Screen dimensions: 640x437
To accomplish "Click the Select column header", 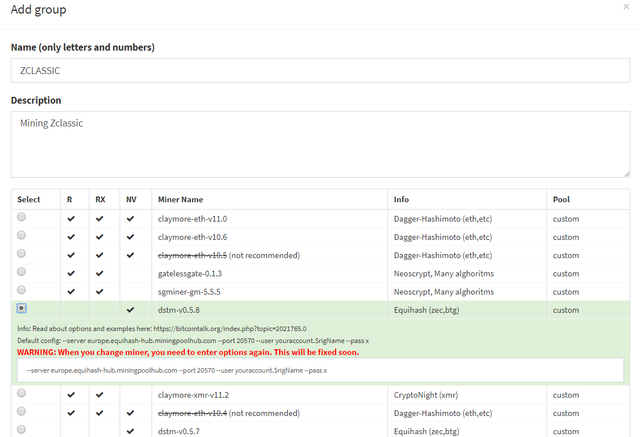I will pos(29,200).
